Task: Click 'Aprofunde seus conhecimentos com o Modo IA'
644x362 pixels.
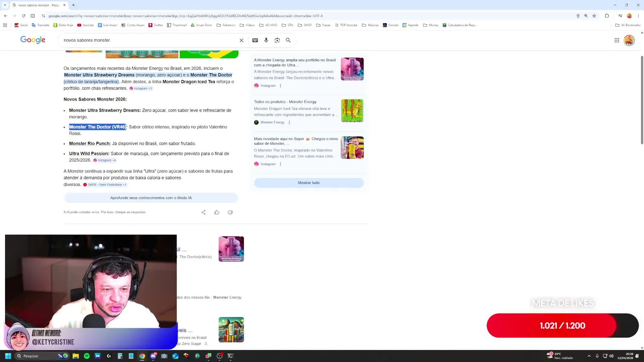Action: pyautogui.click(x=151, y=198)
